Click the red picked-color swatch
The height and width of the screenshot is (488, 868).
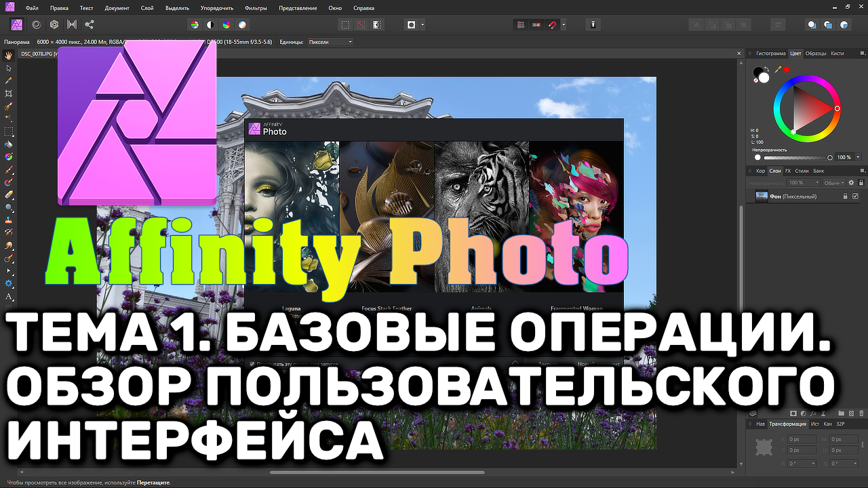click(x=787, y=69)
